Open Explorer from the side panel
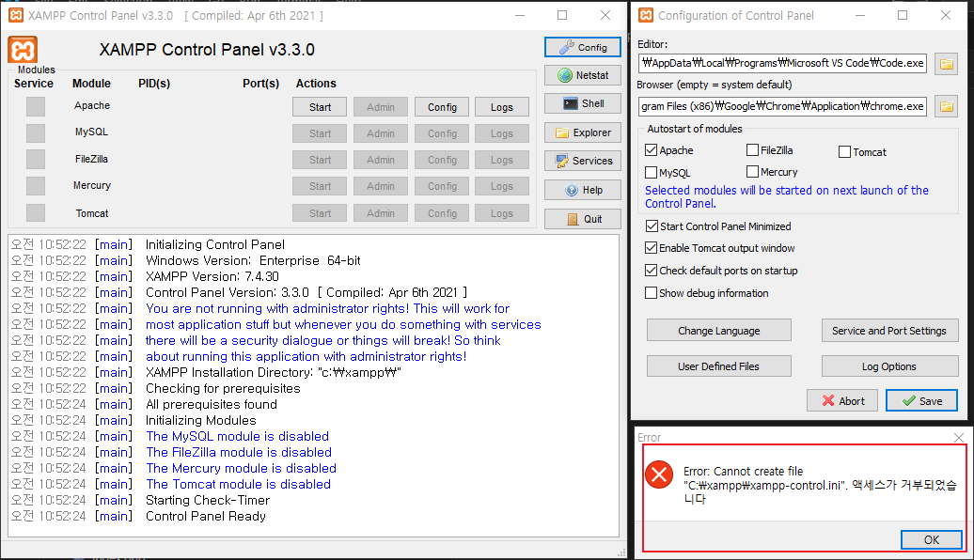The width and height of the screenshot is (974, 560). point(583,132)
